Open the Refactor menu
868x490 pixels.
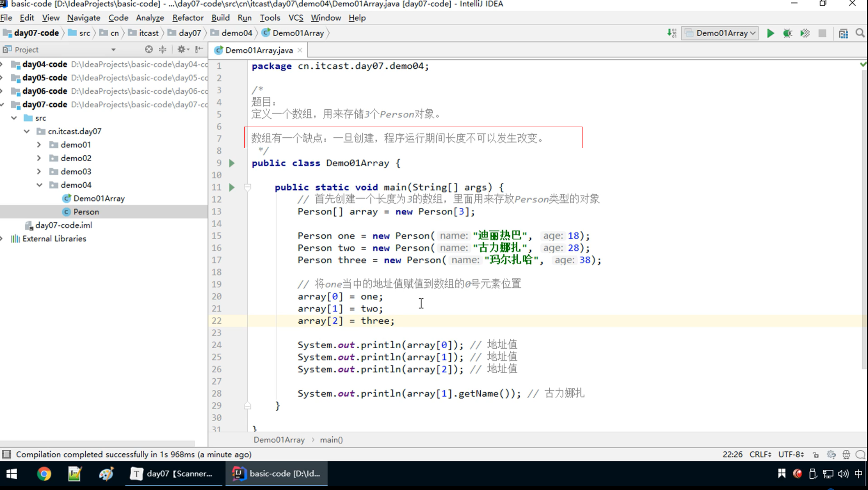click(x=188, y=18)
